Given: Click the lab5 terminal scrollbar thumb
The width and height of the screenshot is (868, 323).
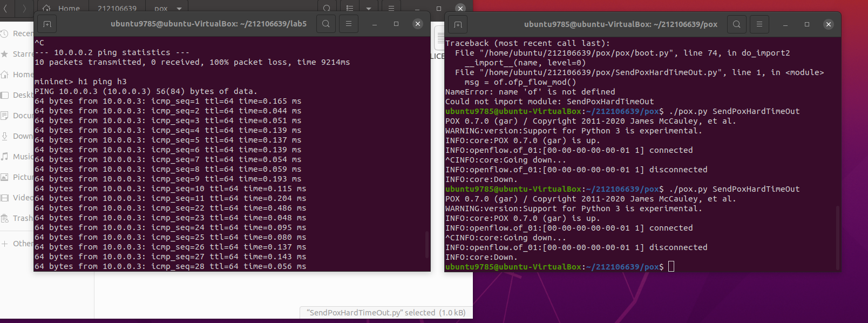Looking at the screenshot, I should [427, 245].
